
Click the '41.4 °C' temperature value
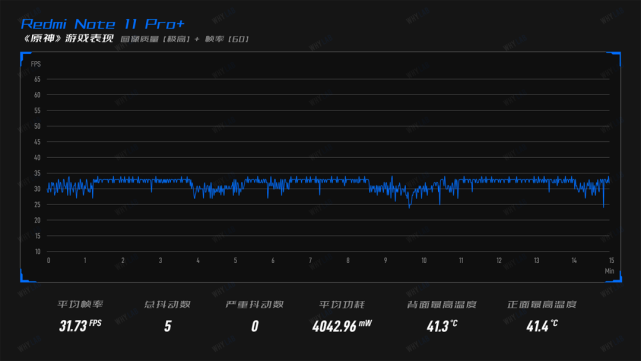click(542, 326)
